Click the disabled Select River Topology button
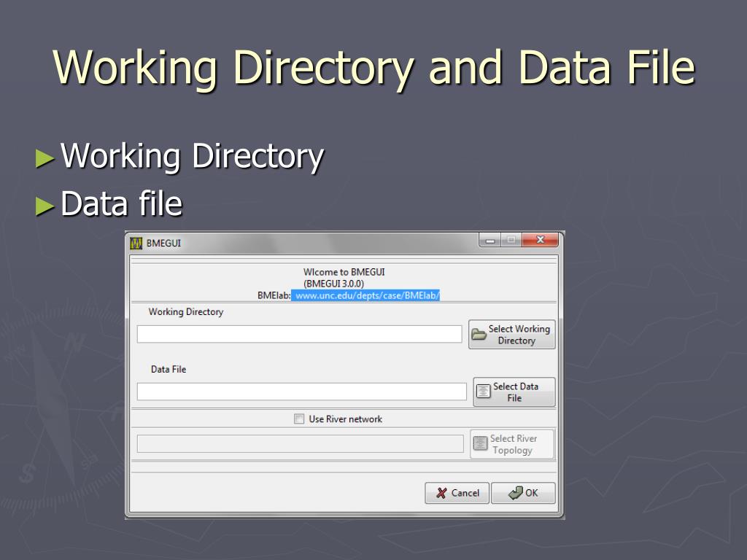 click(512, 444)
